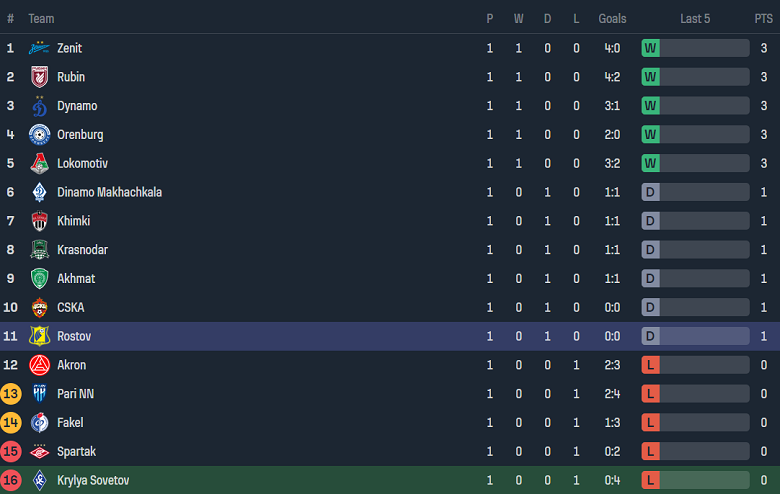Sort standings by Goals column header

(x=612, y=19)
